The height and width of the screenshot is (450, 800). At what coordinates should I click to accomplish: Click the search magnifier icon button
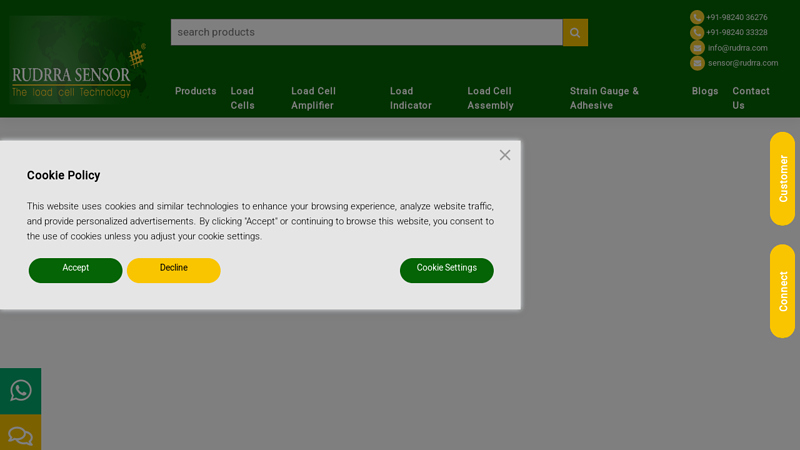pyautogui.click(x=575, y=32)
